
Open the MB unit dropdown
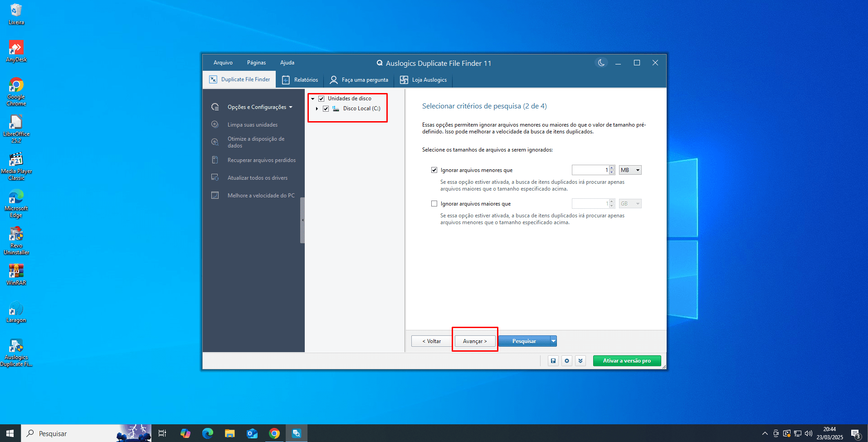click(630, 170)
